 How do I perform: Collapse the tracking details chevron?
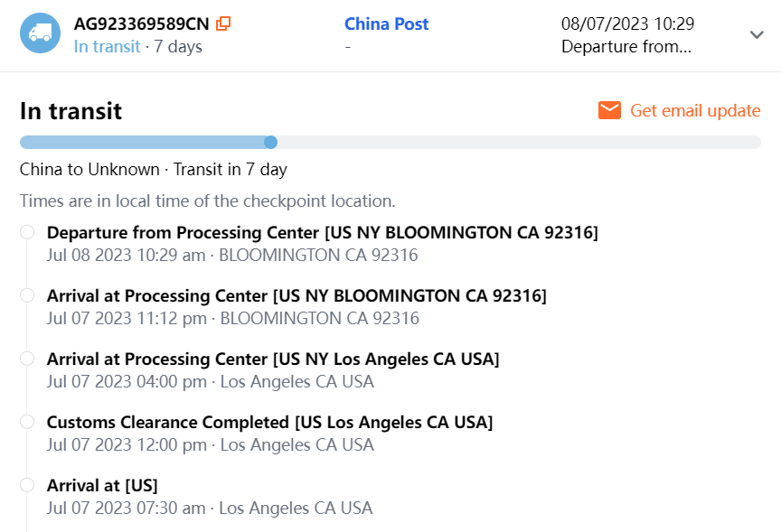757,34
